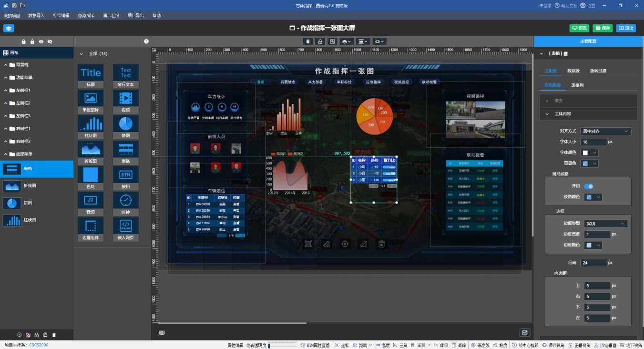644x349 pixels.
Task: Select the 折线图 component in the component library
Action: point(91,153)
